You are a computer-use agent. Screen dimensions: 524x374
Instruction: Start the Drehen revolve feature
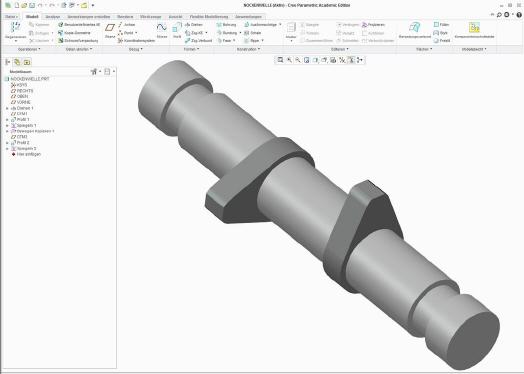point(194,25)
